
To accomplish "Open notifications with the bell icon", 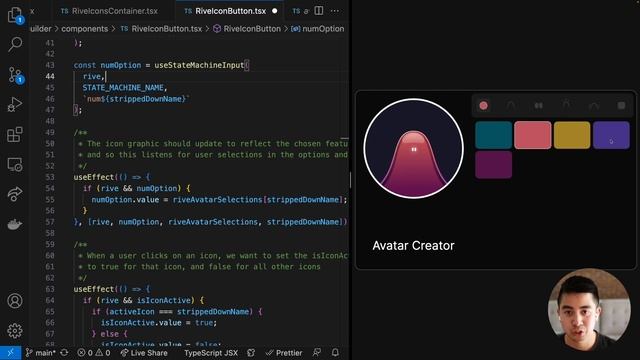I will pyautogui.click(x=335, y=353).
